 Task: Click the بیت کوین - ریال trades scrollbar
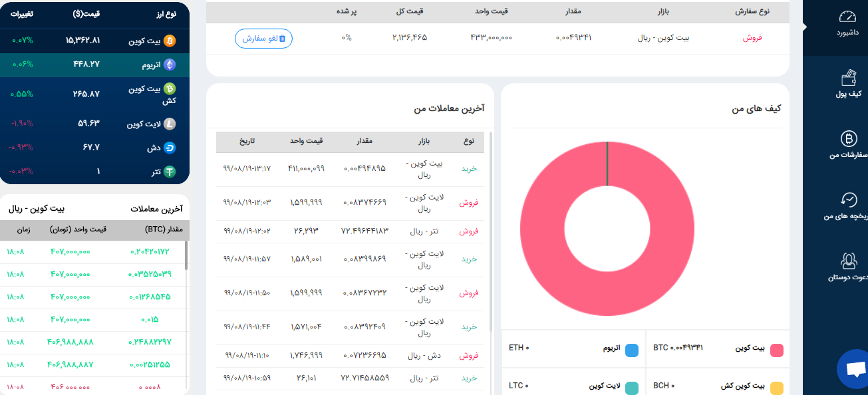[186, 255]
